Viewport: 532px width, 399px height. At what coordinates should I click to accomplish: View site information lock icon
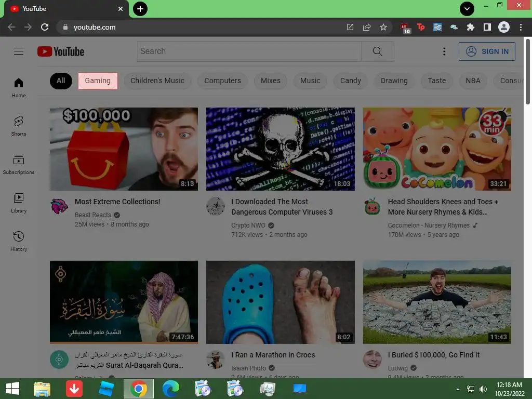(x=65, y=27)
